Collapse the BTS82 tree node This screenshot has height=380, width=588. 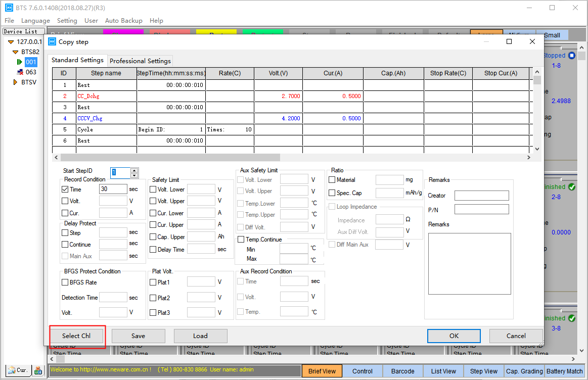pos(15,52)
